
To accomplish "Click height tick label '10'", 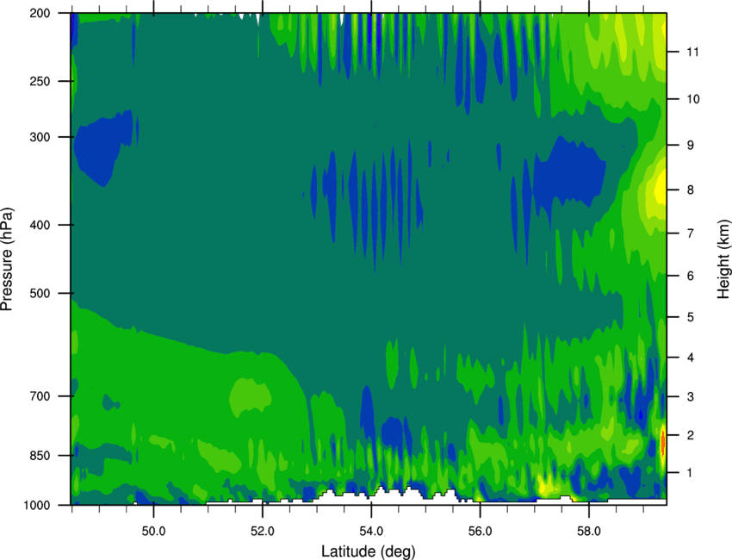I will (693, 99).
